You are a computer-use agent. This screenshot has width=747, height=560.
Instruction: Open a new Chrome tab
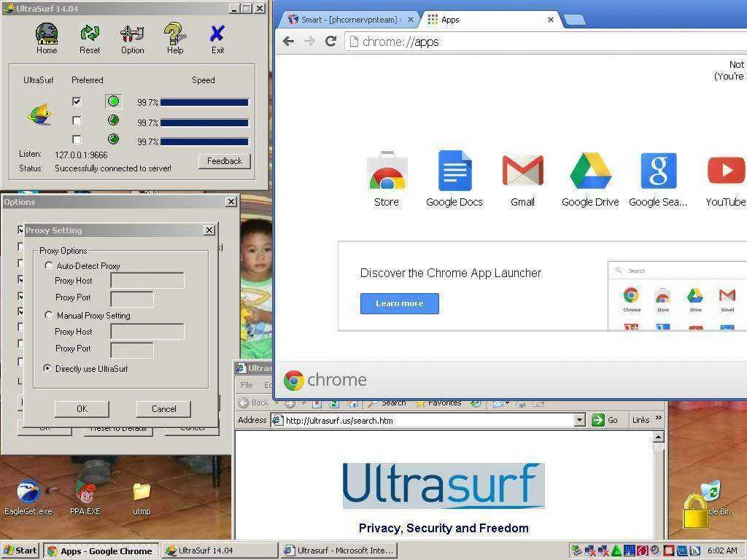(x=574, y=20)
